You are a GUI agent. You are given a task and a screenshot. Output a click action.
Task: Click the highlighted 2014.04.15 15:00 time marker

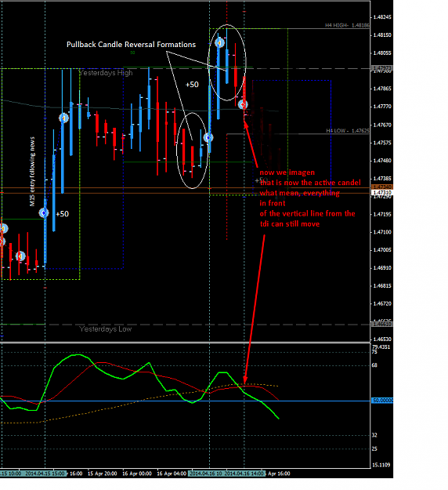45,474
